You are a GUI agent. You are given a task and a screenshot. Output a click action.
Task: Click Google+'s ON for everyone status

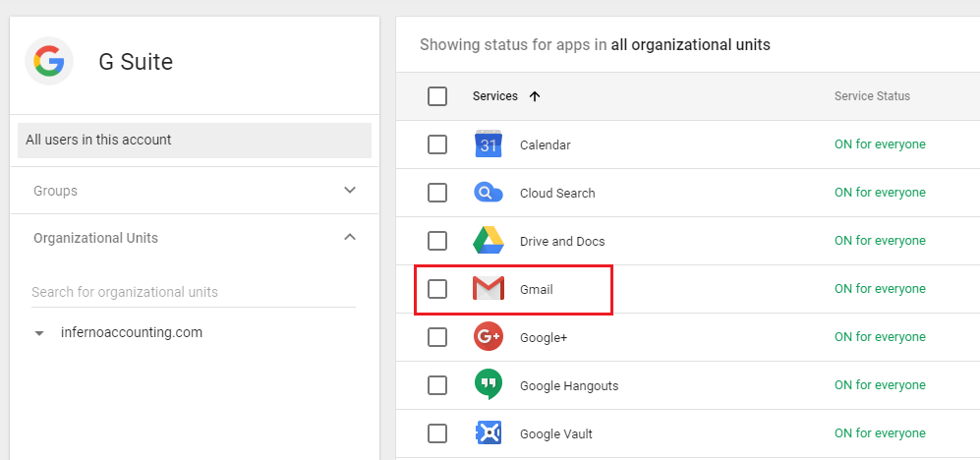click(x=880, y=337)
